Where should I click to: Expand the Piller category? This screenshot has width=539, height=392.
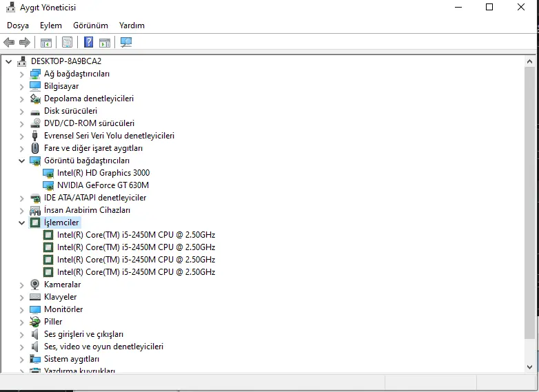coord(21,322)
